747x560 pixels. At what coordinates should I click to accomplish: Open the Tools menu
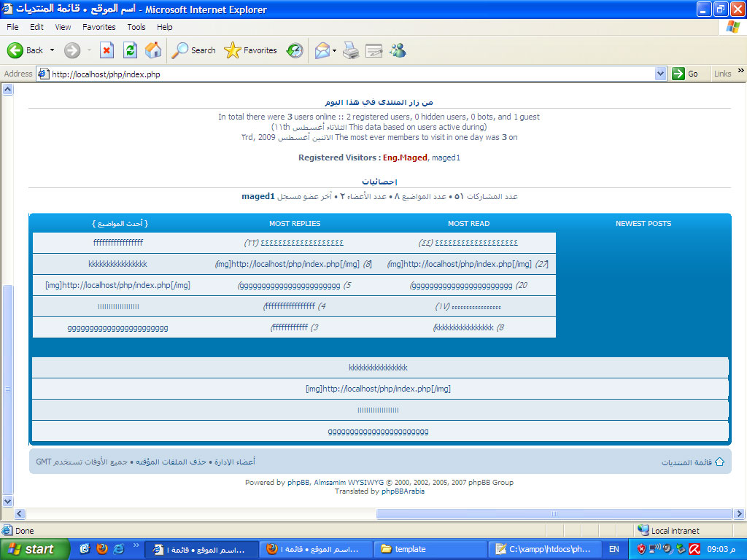pos(136,27)
